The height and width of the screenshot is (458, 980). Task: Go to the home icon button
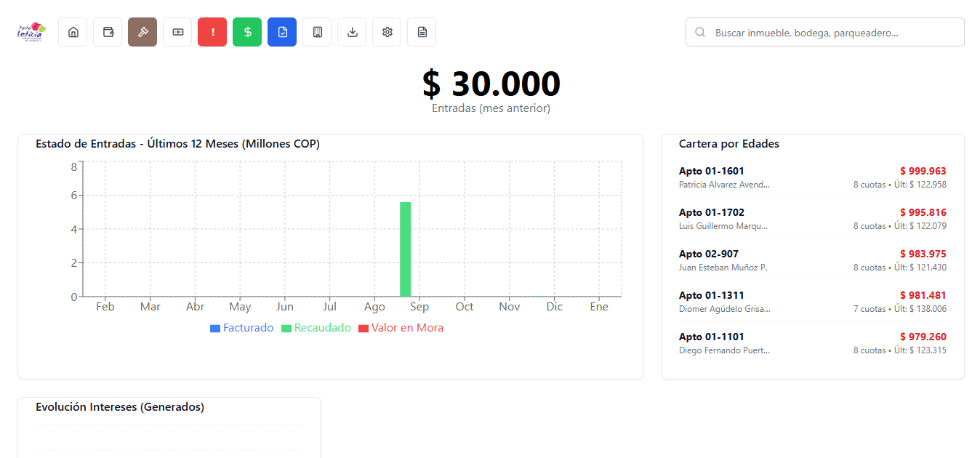click(73, 32)
